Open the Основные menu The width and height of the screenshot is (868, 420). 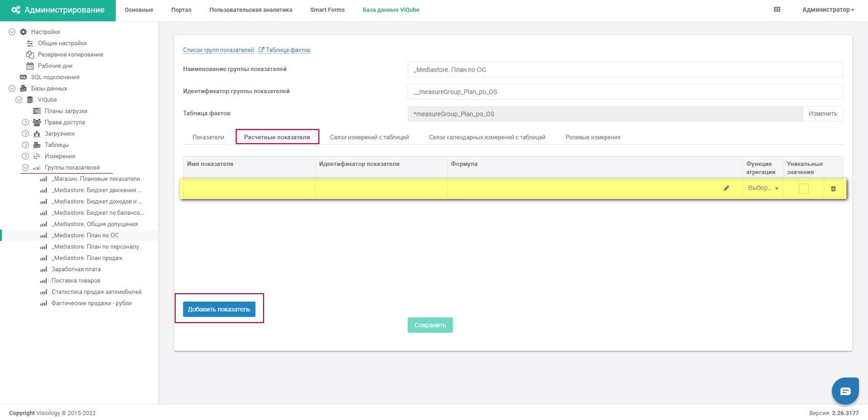pos(139,10)
